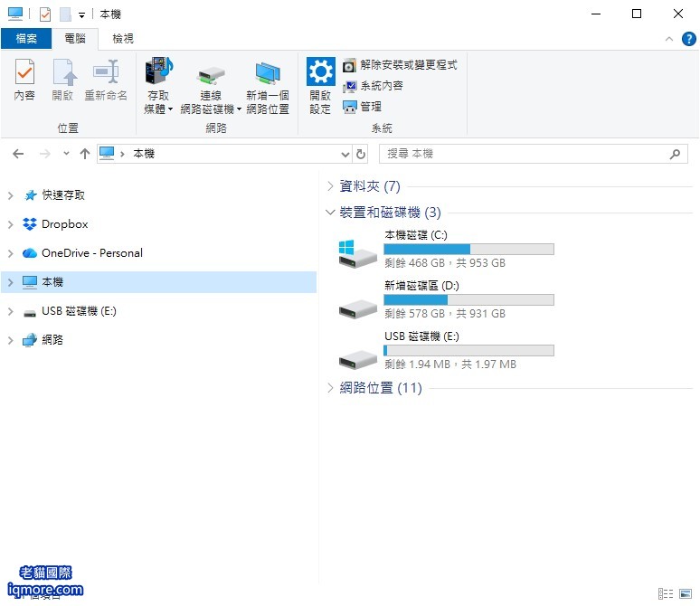Switch to large icons view at bottom right
Image resolution: width=700 pixels, height=606 pixels.
686,593
